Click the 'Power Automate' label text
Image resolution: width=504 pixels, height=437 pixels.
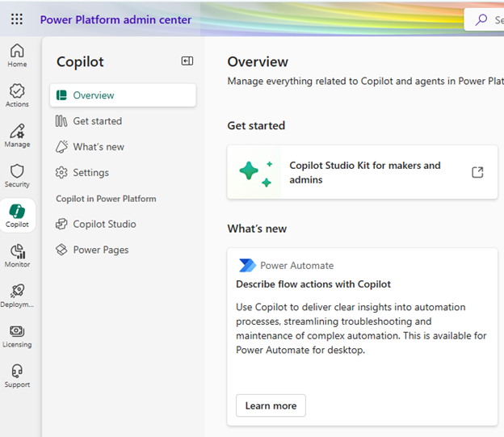(297, 266)
